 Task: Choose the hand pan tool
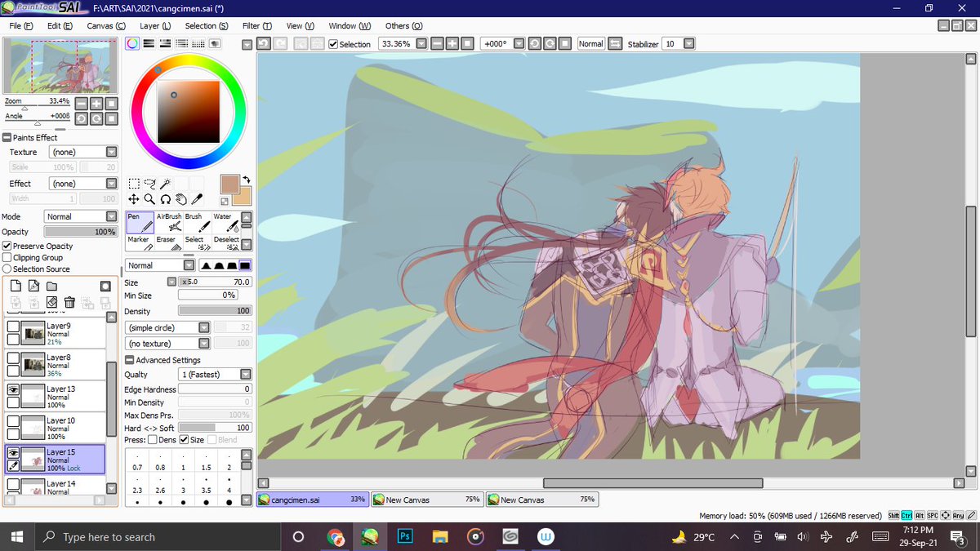(180, 198)
